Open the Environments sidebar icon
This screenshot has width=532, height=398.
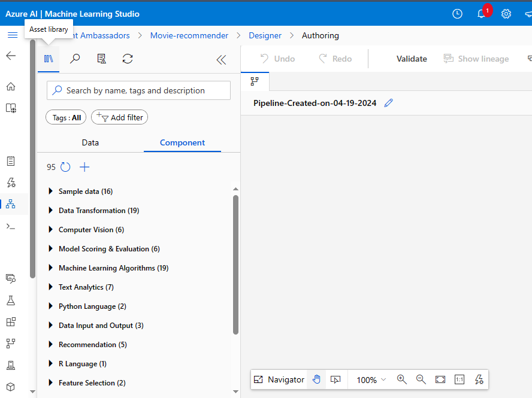point(11,365)
